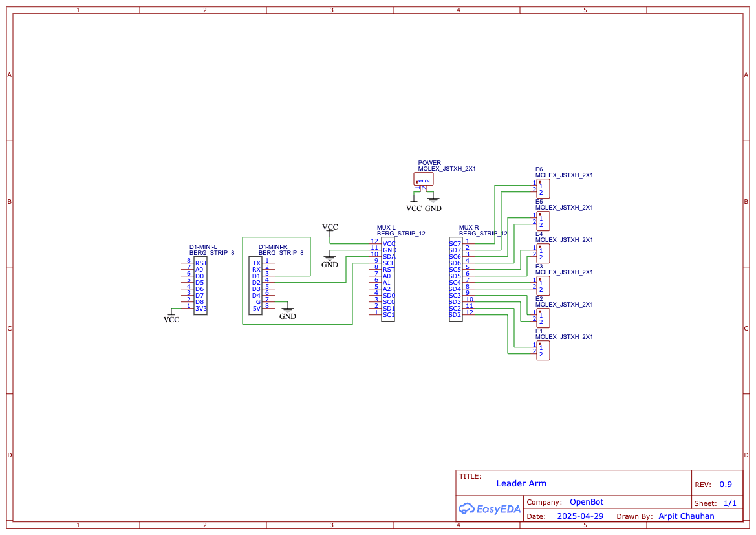756x535 pixels.
Task: Click the sheet number 1/1
Action: click(x=730, y=503)
